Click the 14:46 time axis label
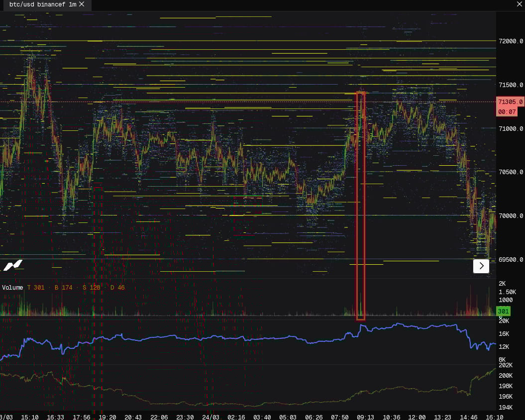 click(469, 417)
